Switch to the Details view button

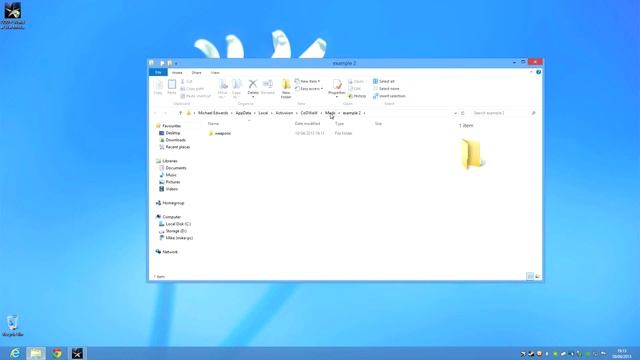pyautogui.click(x=530, y=276)
